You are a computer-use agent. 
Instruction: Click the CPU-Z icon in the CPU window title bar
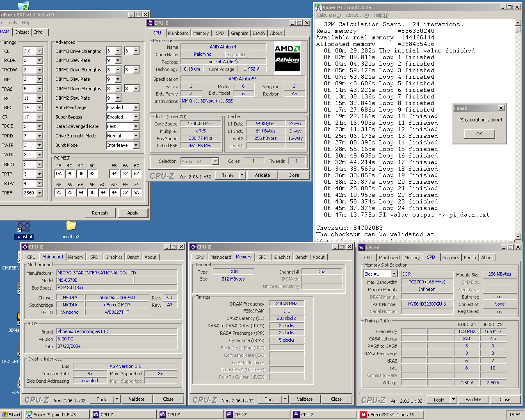click(x=151, y=23)
